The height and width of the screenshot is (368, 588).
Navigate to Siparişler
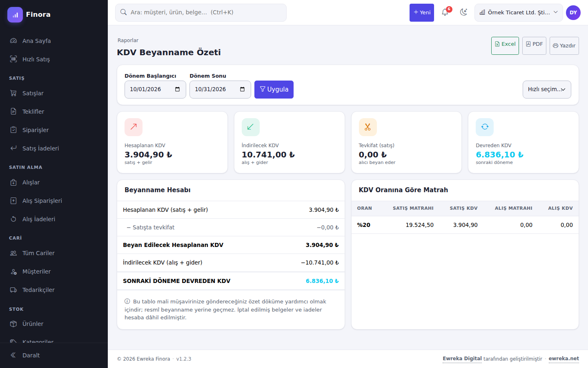(54, 130)
